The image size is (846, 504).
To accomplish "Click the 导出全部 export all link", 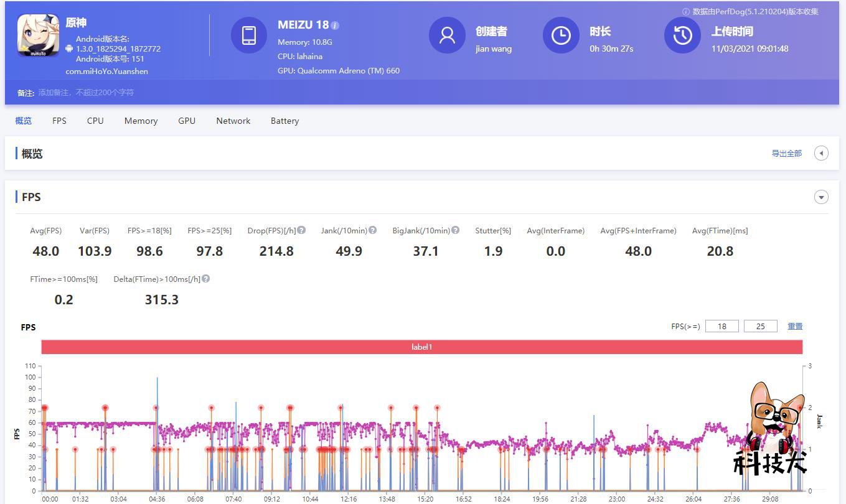I will tap(786, 153).
